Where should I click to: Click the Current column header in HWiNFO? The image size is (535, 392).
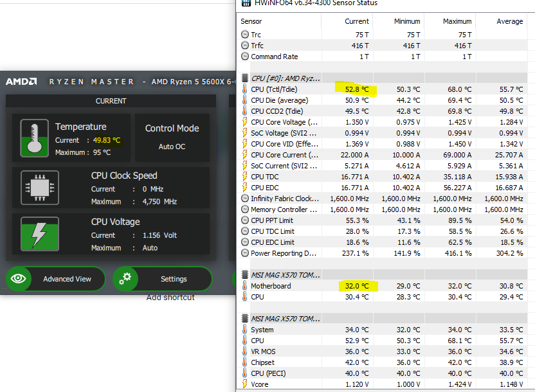pyautogui.click(x=356, y=21)
